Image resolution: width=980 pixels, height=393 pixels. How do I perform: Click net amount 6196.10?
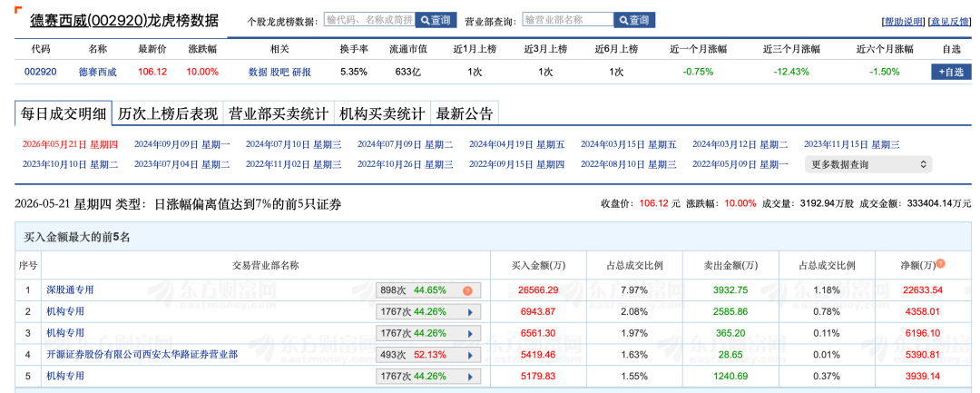pos(922,333)
